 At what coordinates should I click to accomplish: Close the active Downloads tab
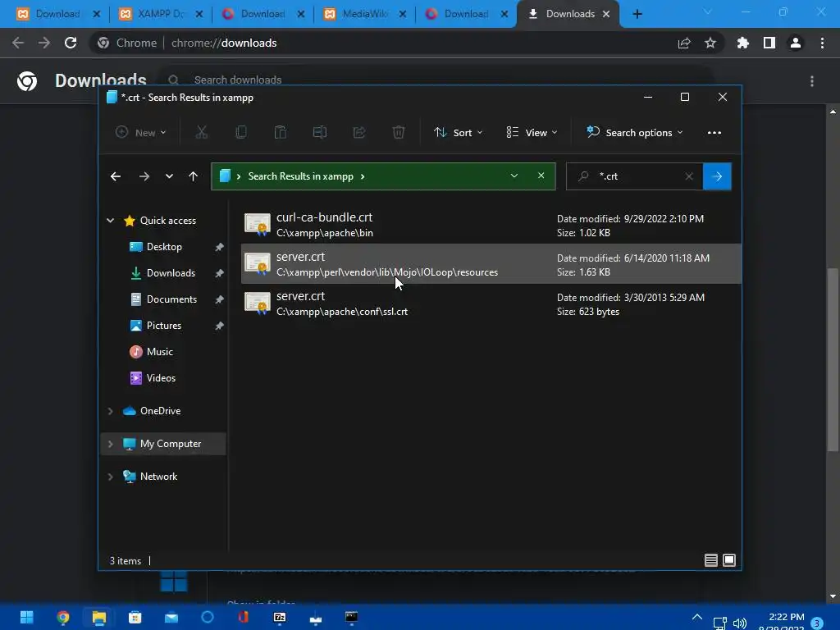[x=606, y=14]
